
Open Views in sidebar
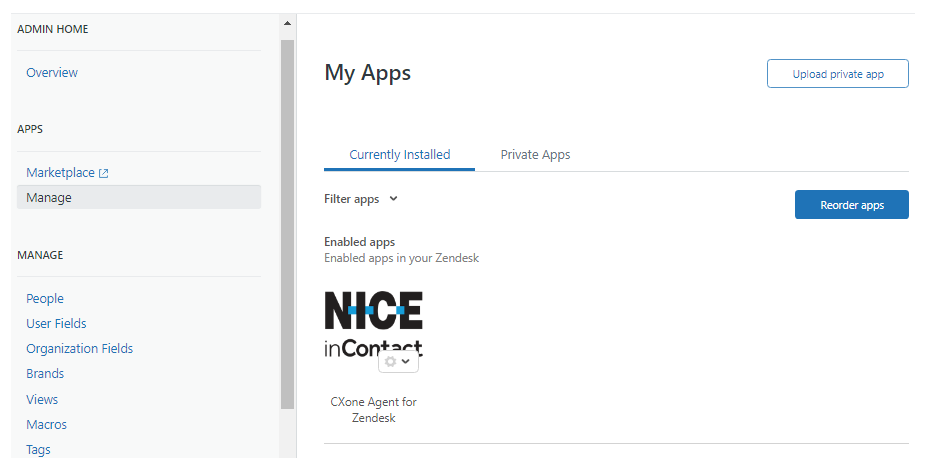tap(42, 400)
